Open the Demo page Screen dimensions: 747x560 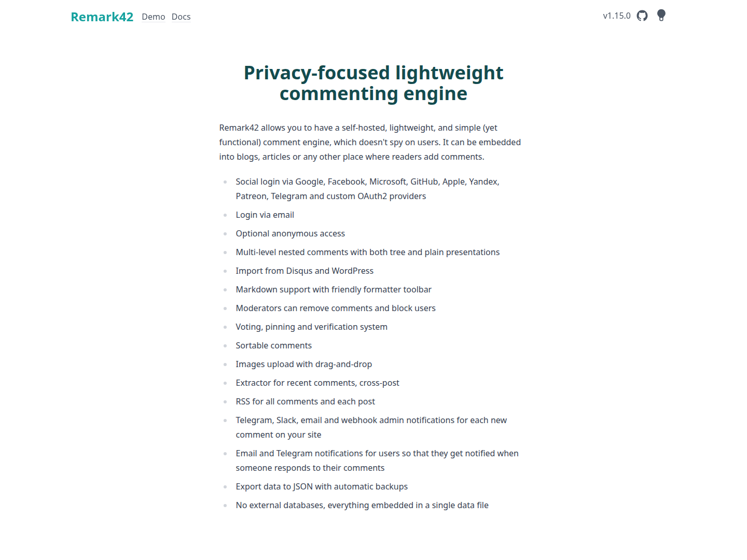(x=154, y=17)
